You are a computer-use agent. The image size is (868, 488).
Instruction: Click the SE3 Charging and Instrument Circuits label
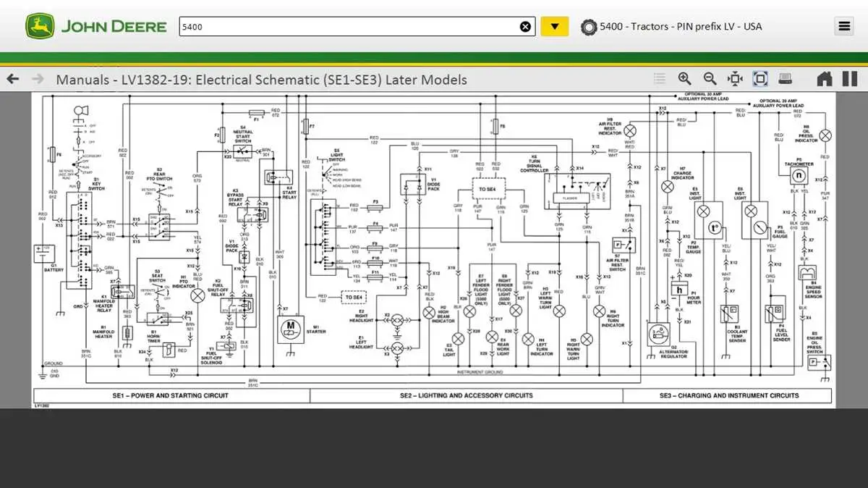731,395
